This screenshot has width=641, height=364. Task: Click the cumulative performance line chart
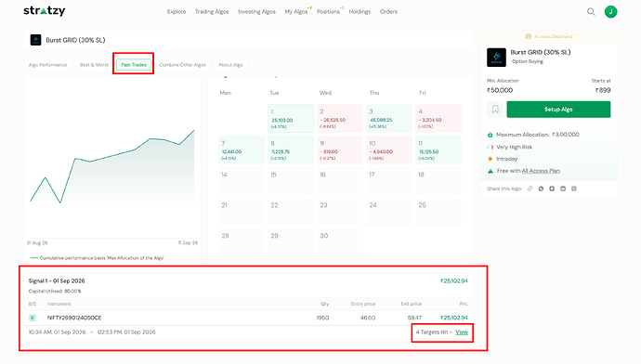[112, 167]
